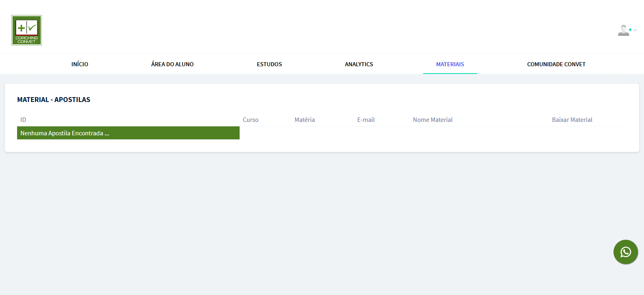Click the Coaching Convet logo
Image resolution: width=644 pixels, height=295 pixels.
(x=26, y=30)
